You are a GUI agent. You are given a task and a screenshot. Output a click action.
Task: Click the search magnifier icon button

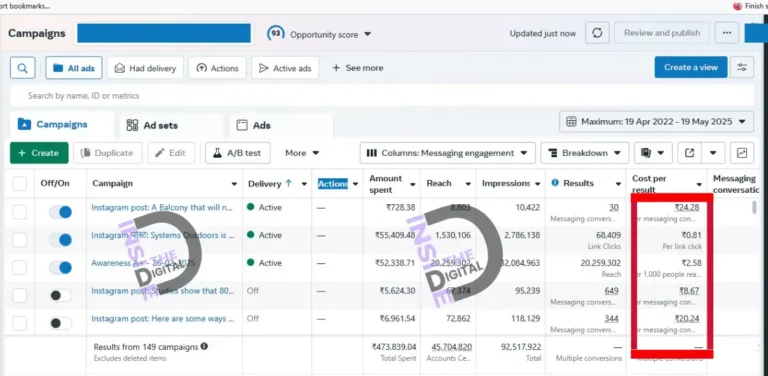[23, 68]
